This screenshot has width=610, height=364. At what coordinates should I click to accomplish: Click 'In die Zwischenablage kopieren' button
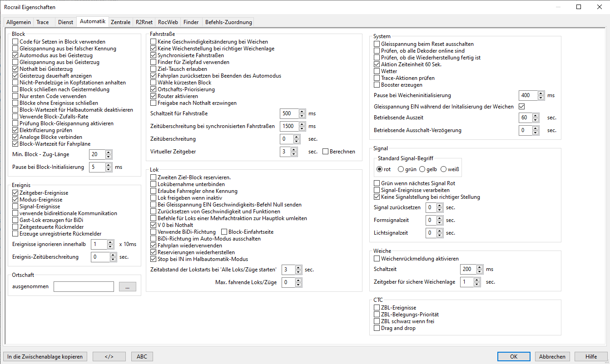45,356
